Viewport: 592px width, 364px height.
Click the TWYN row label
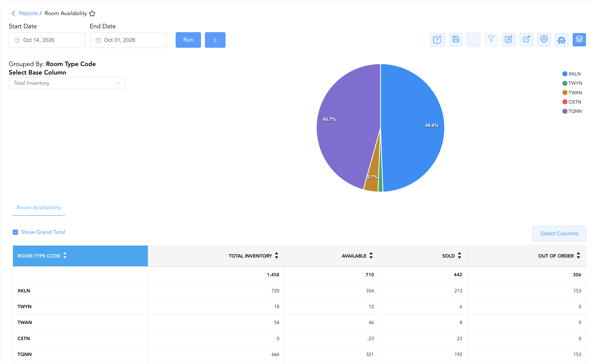point(25,307)
